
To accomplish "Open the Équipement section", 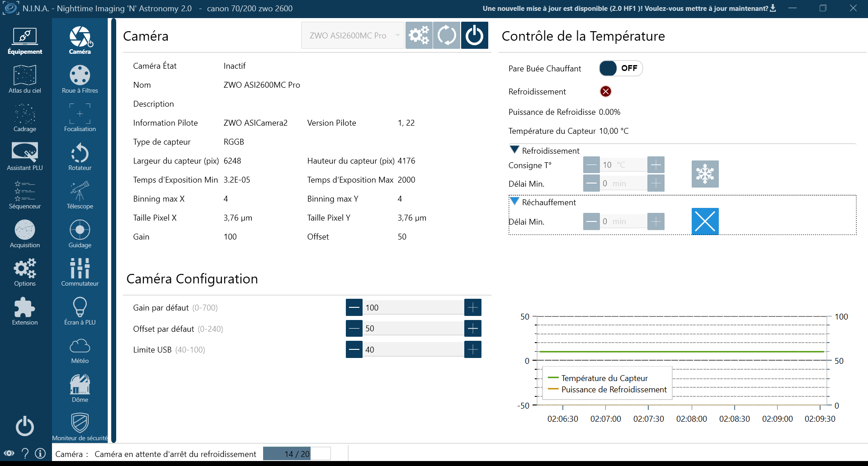I will [25, 41].
